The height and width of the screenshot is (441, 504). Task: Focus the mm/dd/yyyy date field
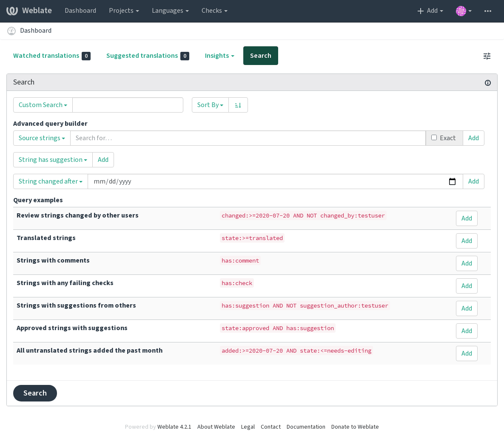click(x=276, y=181)
